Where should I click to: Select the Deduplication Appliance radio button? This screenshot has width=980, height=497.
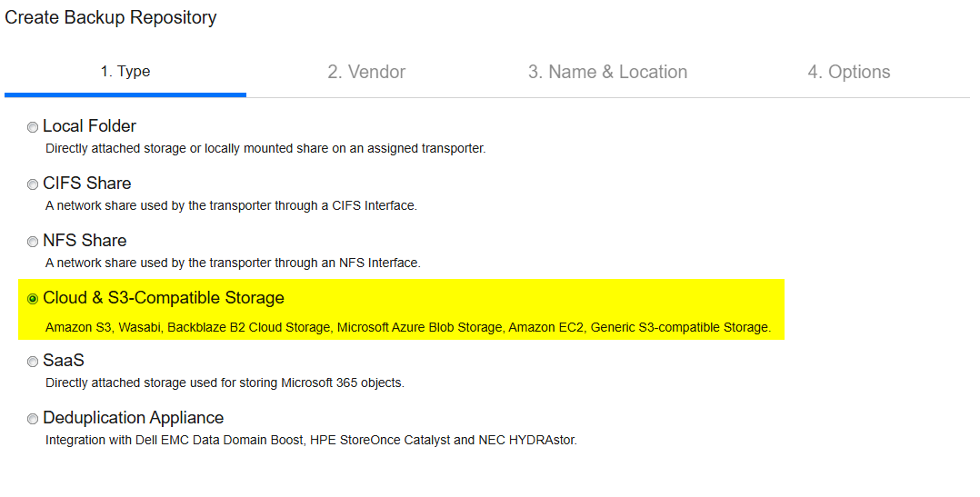pyautogui.click(x=33, y=419)
